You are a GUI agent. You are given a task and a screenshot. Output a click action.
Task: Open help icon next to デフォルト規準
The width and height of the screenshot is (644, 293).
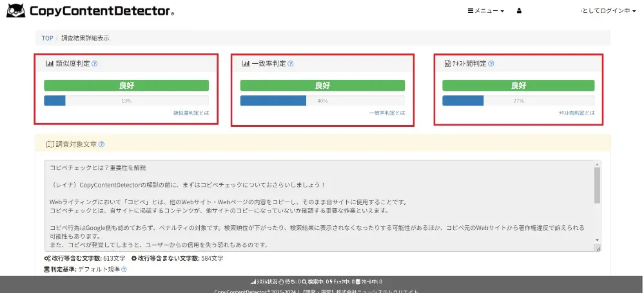pyautogui.click(x=124, y=270)
